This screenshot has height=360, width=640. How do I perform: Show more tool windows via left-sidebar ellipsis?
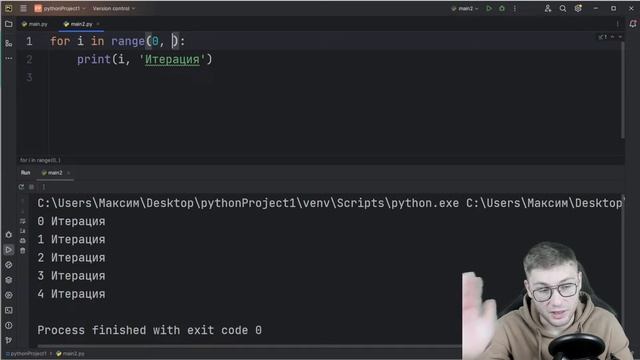[x=9, y=58]
